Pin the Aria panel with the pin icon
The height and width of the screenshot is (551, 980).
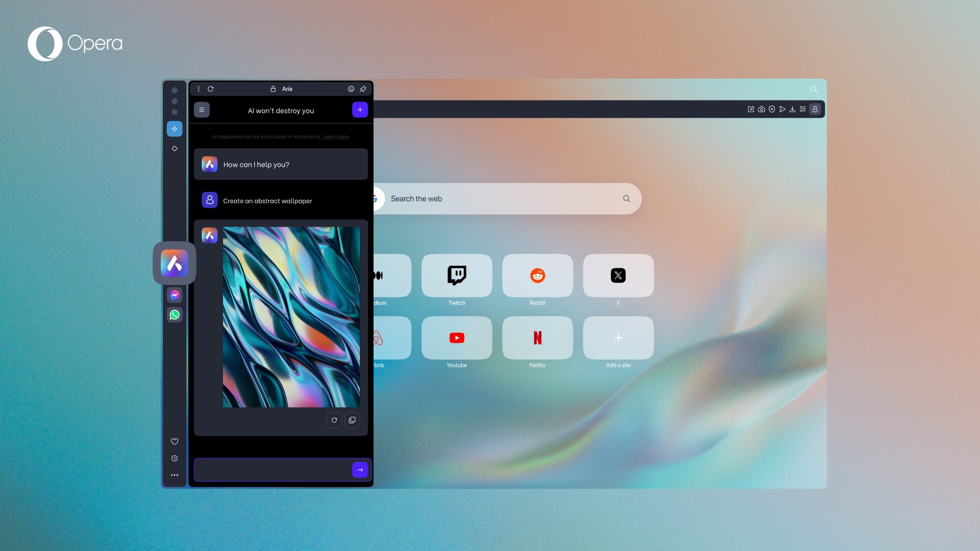coord(363,89)
